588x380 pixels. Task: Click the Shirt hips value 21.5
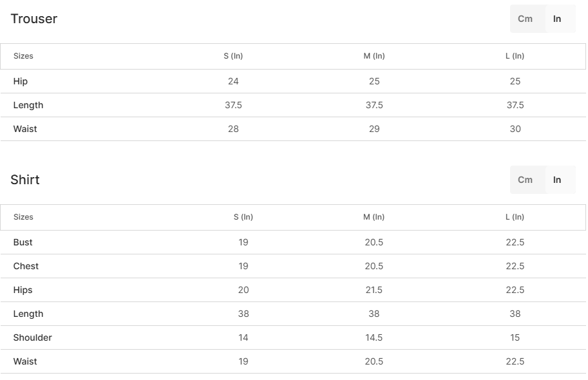(374, 290)
